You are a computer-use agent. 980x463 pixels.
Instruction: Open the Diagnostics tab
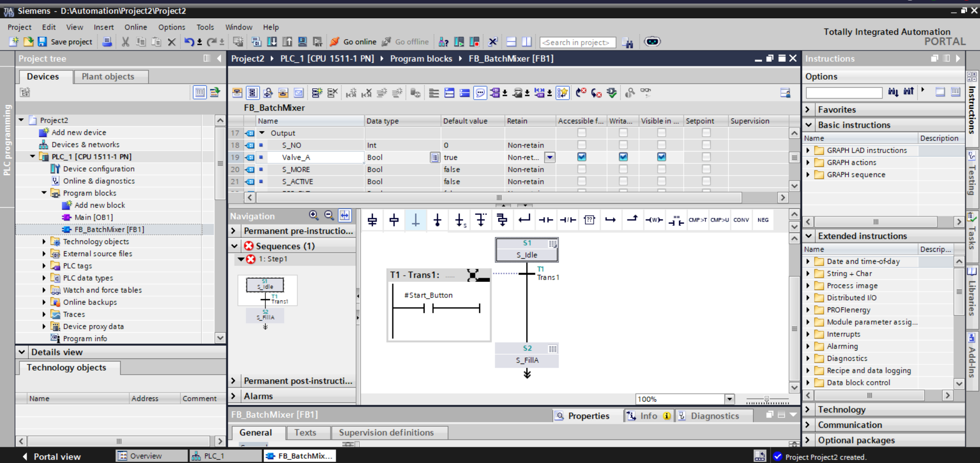(714, 416)
